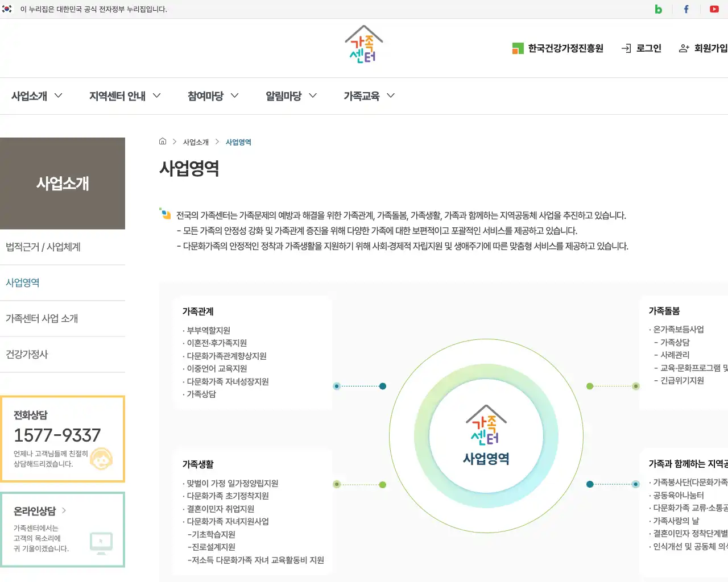Click the counselor headset icon in 전화상담
Image resolution: width=728 pixels, height=582 pixels.
point(101,459)
